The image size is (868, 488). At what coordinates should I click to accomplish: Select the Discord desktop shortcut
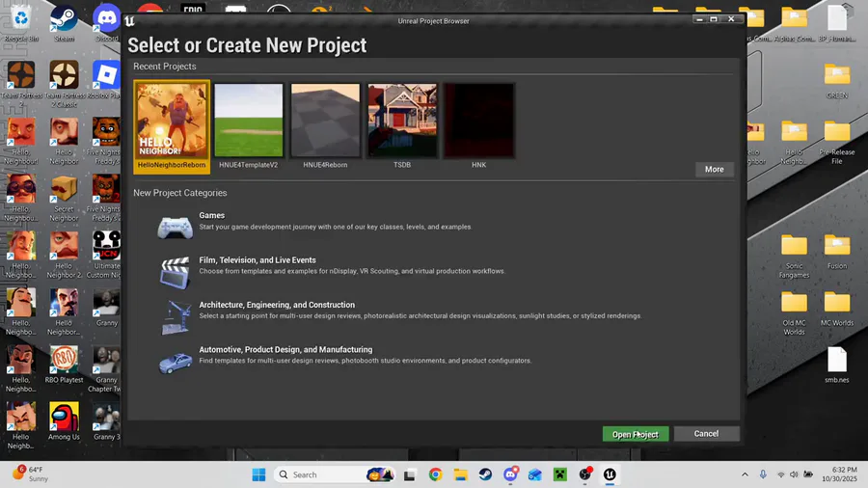coord(106,23)
